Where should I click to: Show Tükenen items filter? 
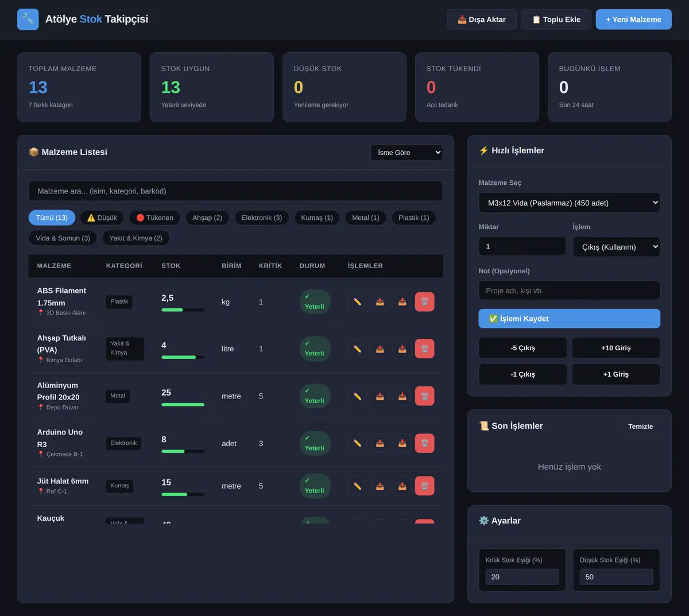tap(154, 218)
